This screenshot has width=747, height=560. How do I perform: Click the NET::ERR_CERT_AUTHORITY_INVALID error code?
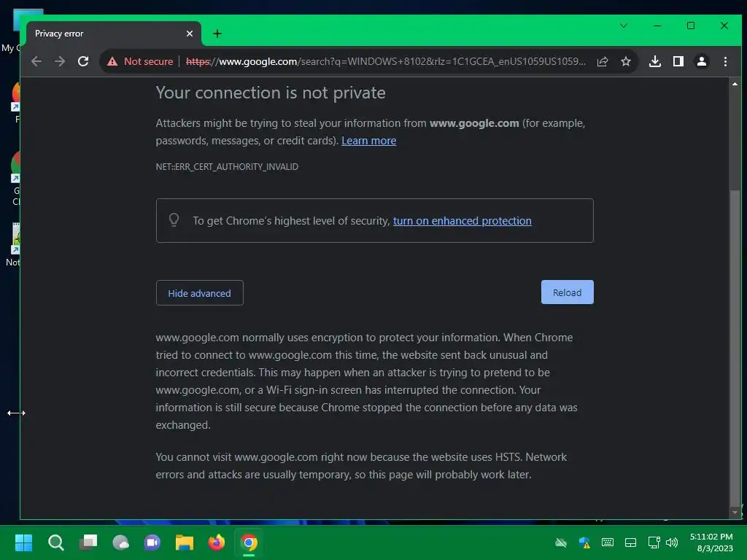coord(227,167)
